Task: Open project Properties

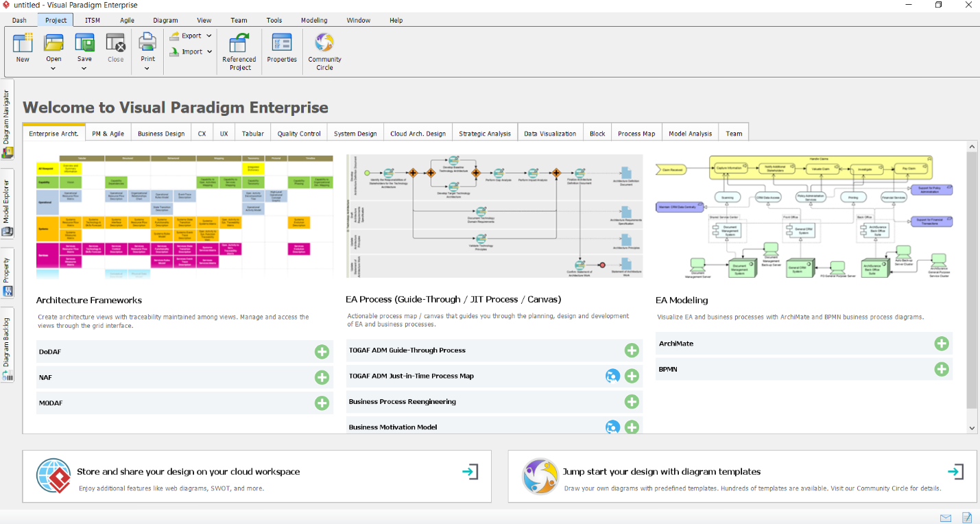Action: coord(282,48)
